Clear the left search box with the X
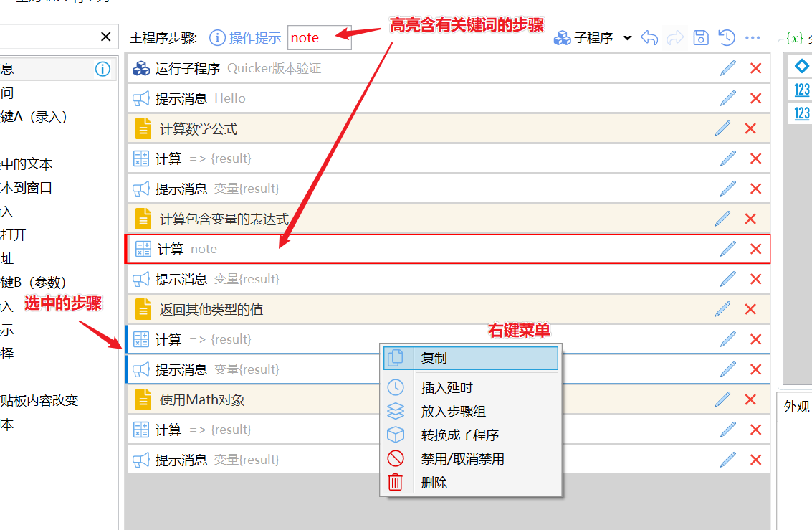This screenshot has height=530, width=812. tap(105, 37)
